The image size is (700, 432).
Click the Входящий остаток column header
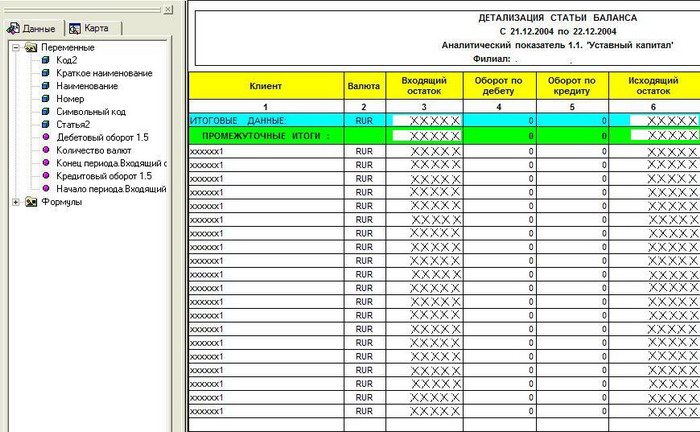coord(424,86)
